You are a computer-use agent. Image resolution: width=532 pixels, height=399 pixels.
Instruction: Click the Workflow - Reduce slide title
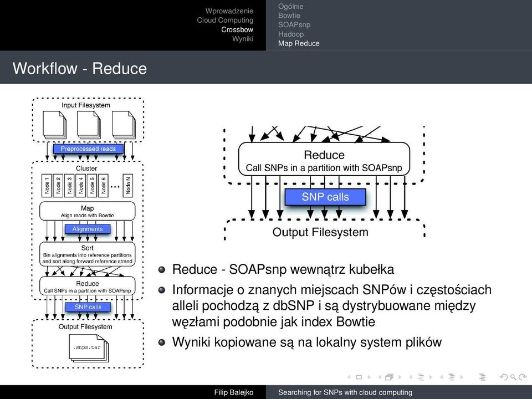80,69
